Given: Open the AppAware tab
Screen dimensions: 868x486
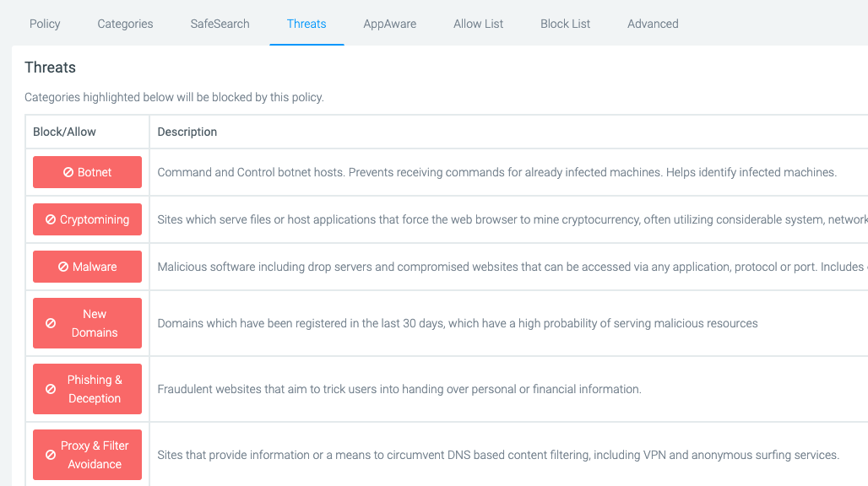Looking at the screenshot, I should 390,24.
